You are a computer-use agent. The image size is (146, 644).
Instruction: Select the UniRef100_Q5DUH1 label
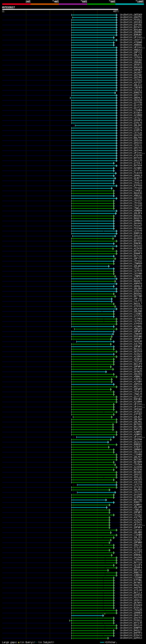coord(131,63)
